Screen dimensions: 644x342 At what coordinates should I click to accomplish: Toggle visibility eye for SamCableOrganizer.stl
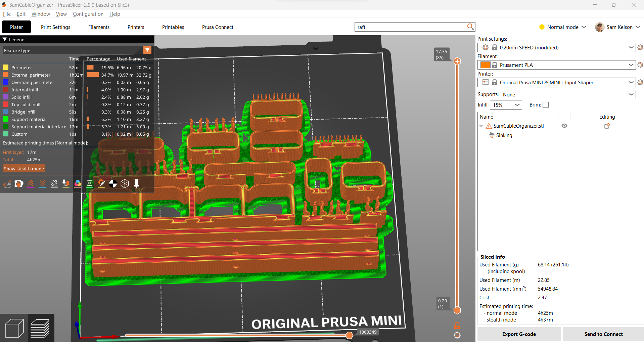(564, 126)
